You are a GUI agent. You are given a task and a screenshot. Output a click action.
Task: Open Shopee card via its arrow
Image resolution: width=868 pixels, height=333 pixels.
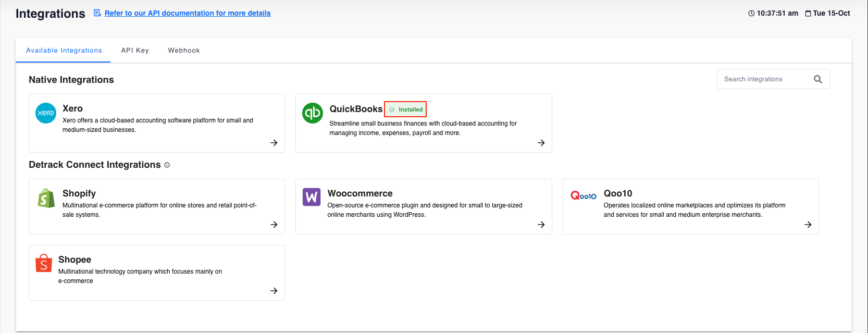[x=274, y=291]
